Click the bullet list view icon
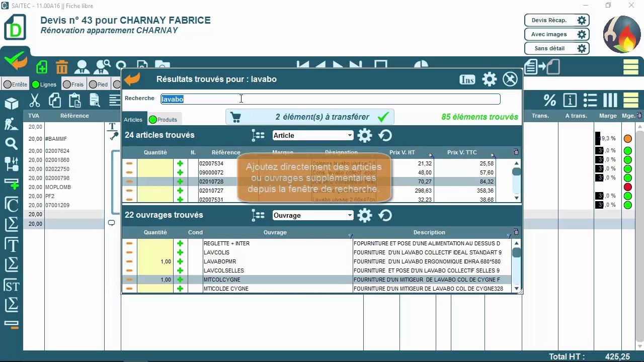Screen dimensions: 644x362 coord(590,100)
